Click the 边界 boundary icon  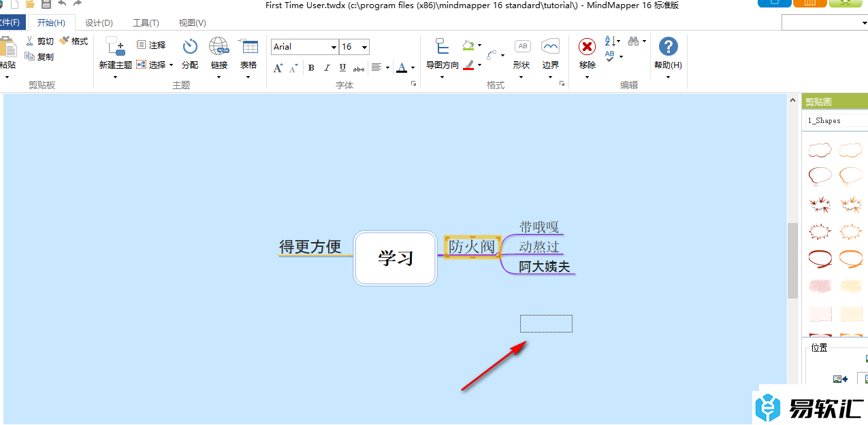(550, 46)
